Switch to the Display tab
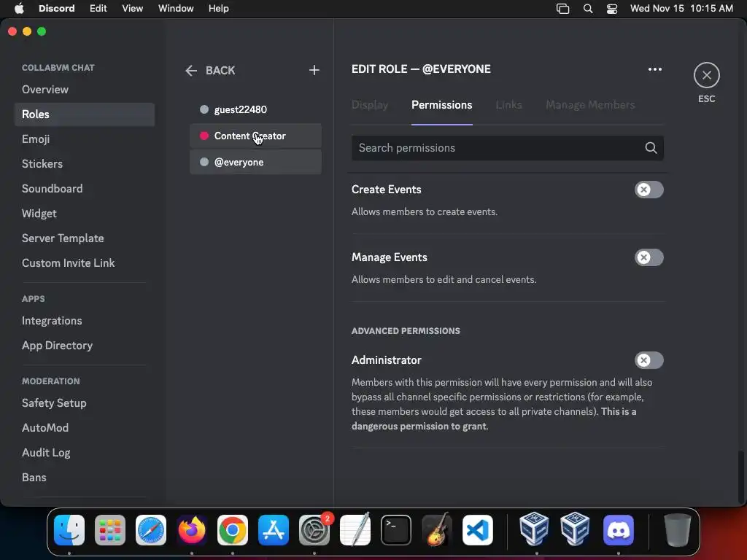Image resolution: width=747 pixels, height=560 pixels. click(370, 105)
